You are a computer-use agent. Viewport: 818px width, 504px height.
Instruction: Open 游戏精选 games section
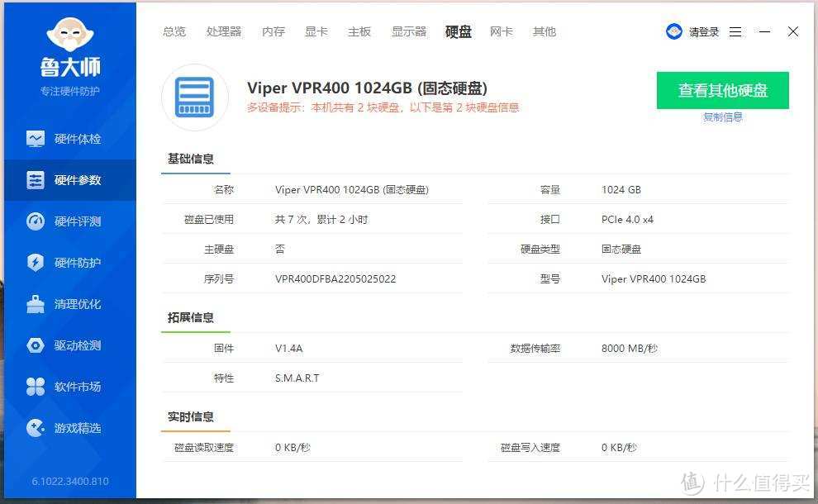click(x=70, y=428)
